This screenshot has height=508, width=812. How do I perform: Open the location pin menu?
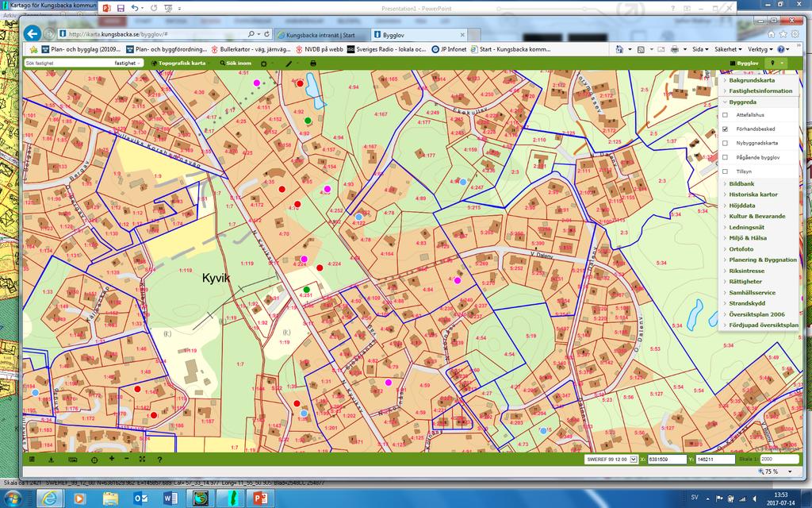[x=772, y=63]
